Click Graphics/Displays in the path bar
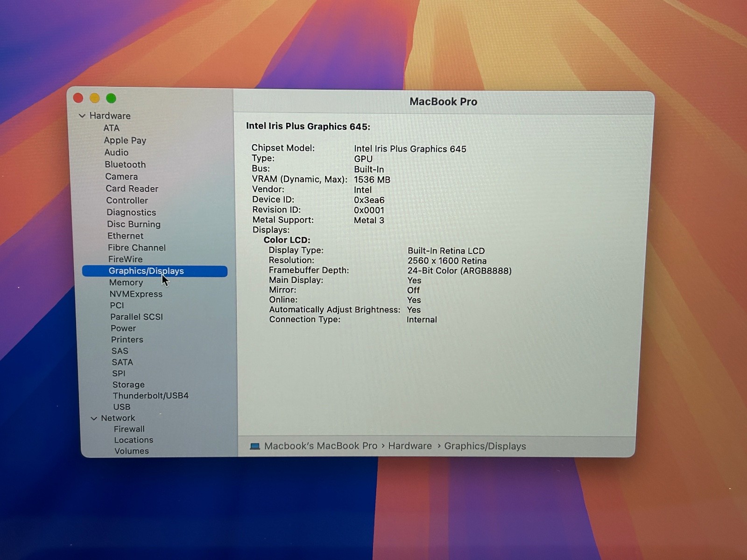747x560 pixels. point(485,447)
